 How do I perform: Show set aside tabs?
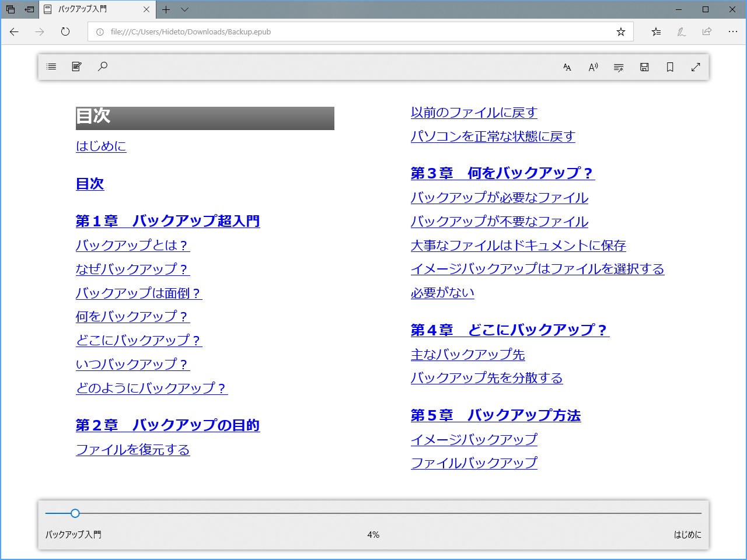10,9
